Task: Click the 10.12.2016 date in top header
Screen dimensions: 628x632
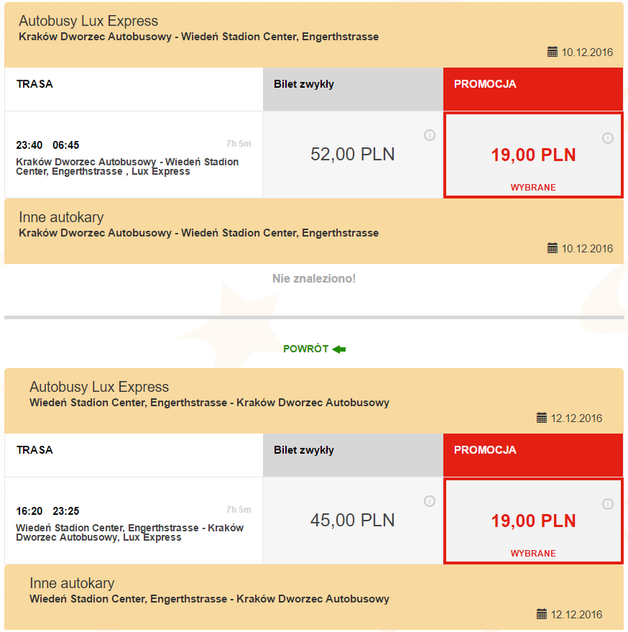Action: coord(587,52)
